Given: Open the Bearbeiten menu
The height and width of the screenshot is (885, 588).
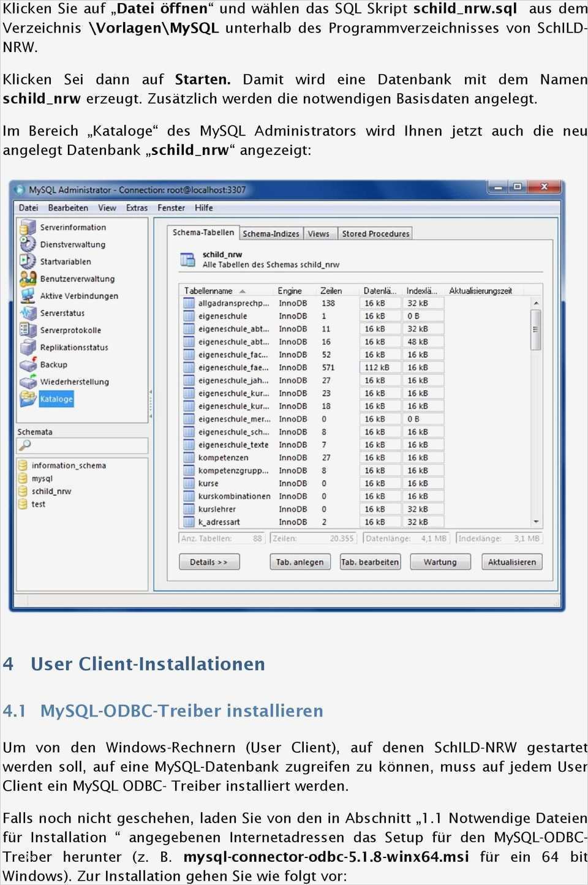Looking at the screenshot, I should point(68,208).
